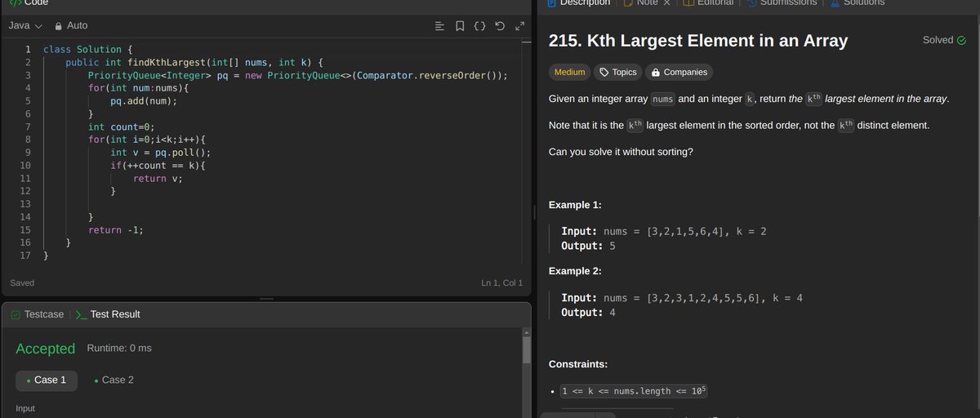The image size is (980, 418).
Task: Click the format code icon
Action: click(439, 26)
